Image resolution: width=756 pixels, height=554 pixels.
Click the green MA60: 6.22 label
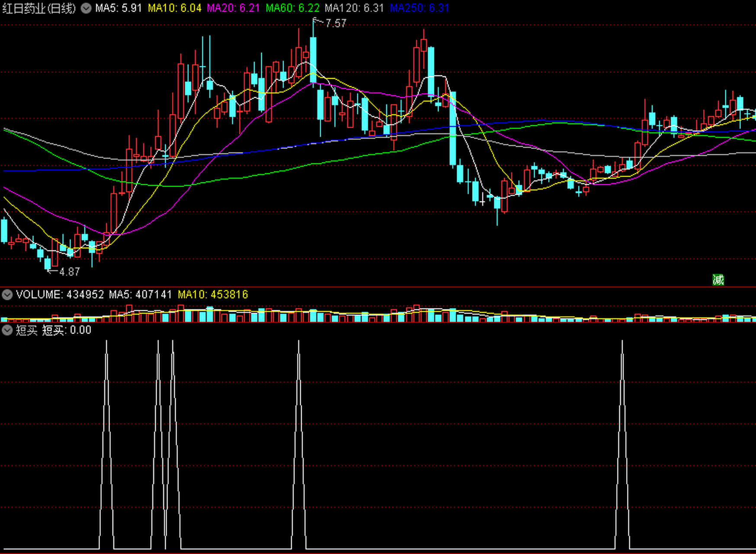(x=293, y=8)
